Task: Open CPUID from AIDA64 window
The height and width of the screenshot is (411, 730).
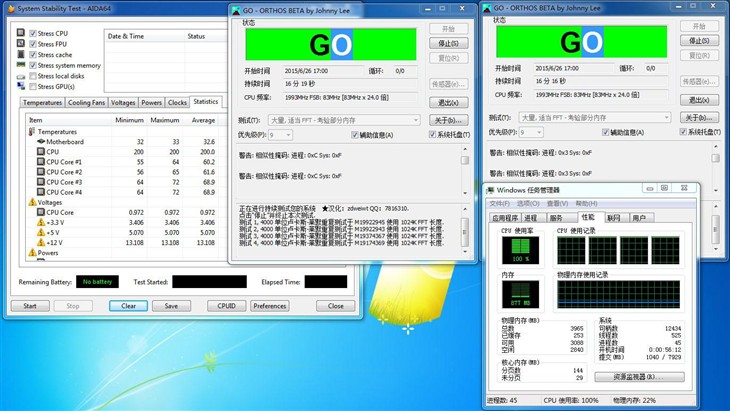Action: pos(226,306)
